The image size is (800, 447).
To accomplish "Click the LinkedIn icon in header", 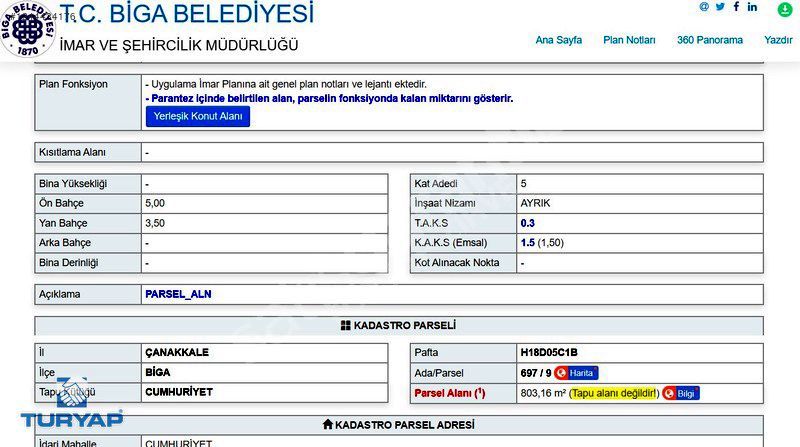I will click(753, 7).
